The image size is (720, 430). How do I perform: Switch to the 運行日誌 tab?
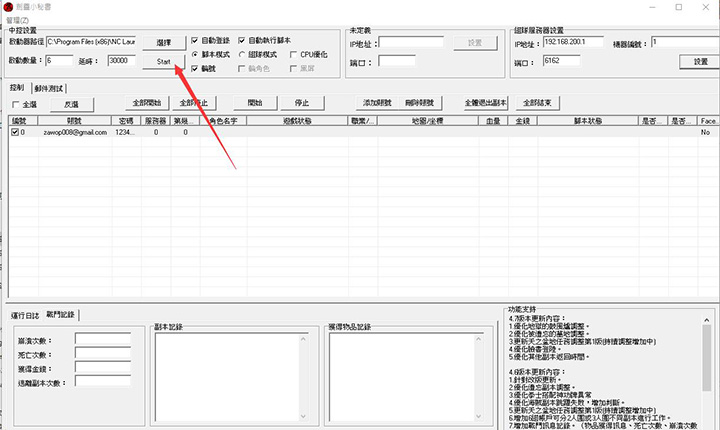pos(24,315)
